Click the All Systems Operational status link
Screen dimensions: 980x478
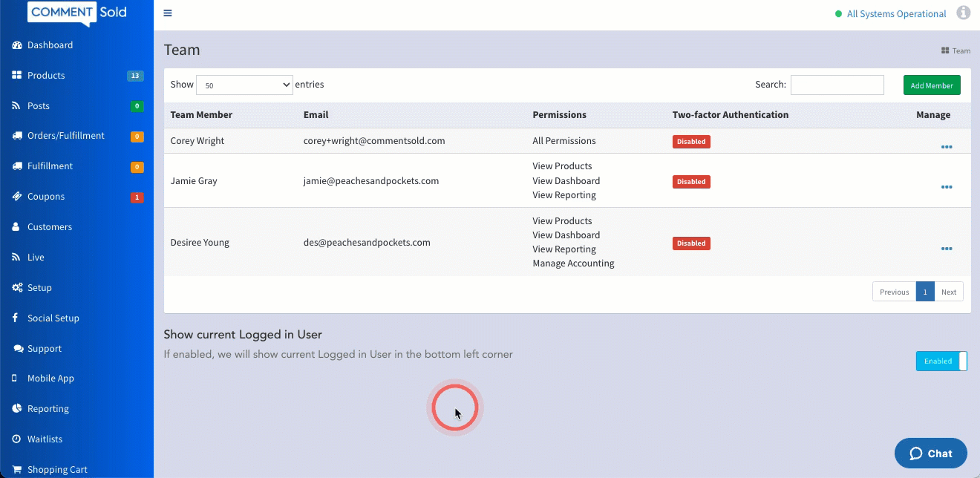[896, 14]
